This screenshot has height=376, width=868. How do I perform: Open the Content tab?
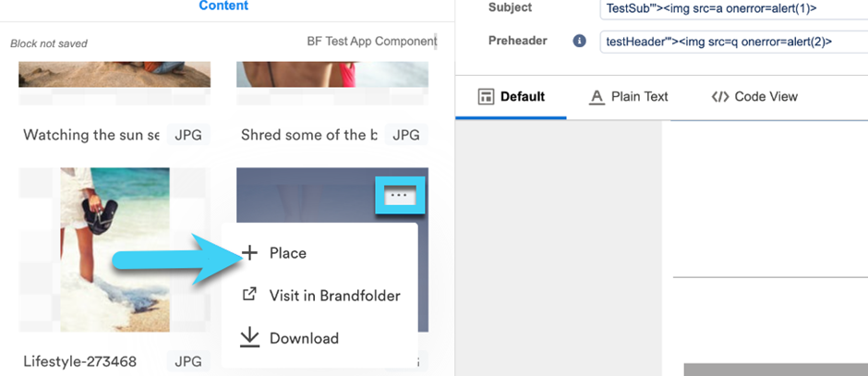[223, 6]
